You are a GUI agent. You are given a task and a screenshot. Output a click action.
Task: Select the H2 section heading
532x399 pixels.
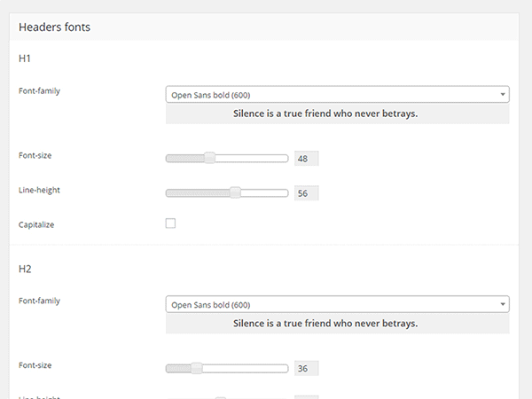point(25,269)
